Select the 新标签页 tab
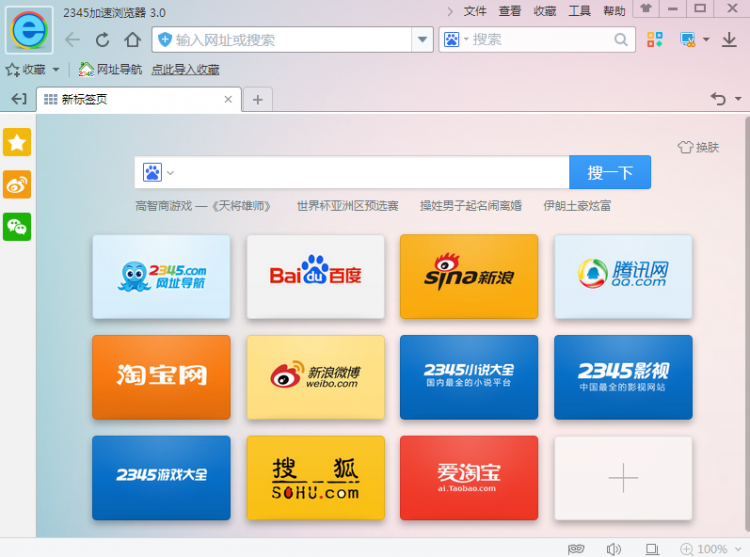The height and width of the screenshot is (557, 750). coord(139,99)
